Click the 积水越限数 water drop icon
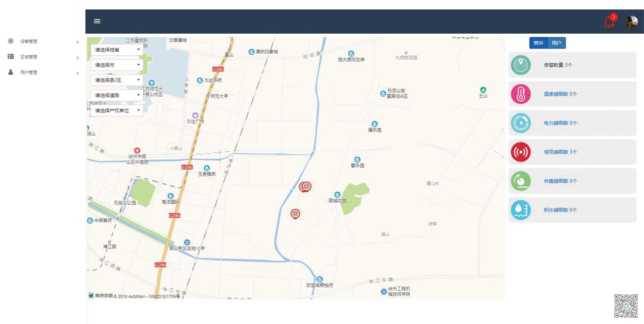This screenshot has width=644, height=324. coord(521,210)
